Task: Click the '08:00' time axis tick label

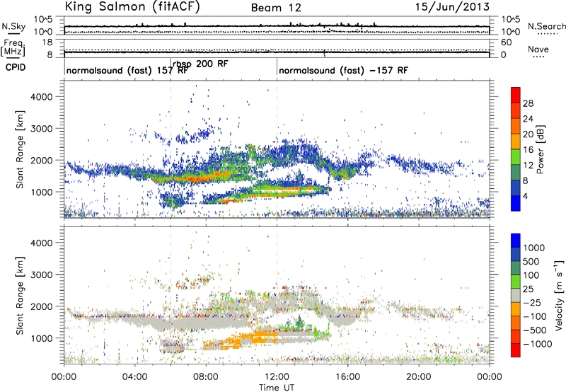Action: point(206,377)
